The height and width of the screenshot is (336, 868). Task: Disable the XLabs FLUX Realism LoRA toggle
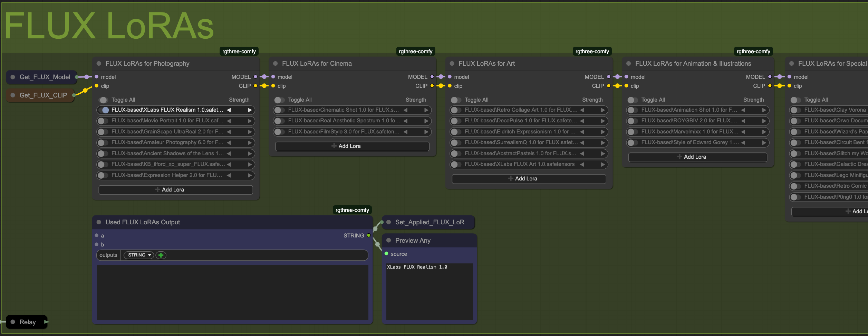coord(103,110)
